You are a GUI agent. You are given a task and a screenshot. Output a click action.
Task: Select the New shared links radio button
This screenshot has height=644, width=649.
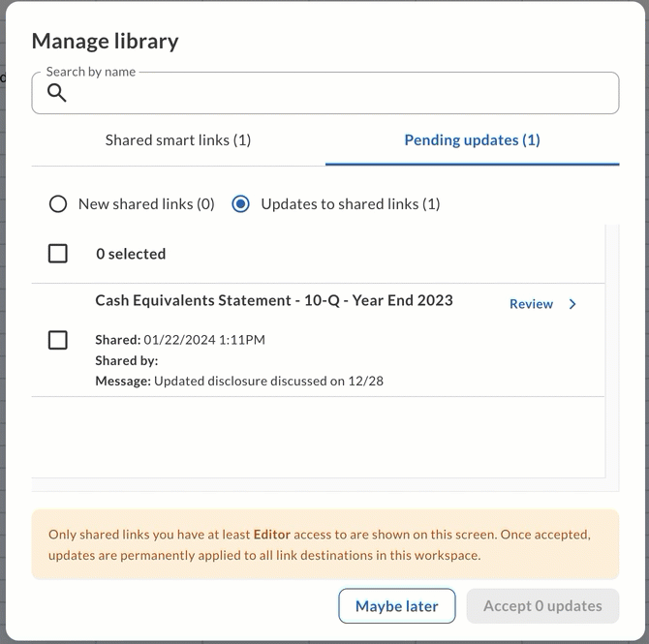click(x=58, y=204)
